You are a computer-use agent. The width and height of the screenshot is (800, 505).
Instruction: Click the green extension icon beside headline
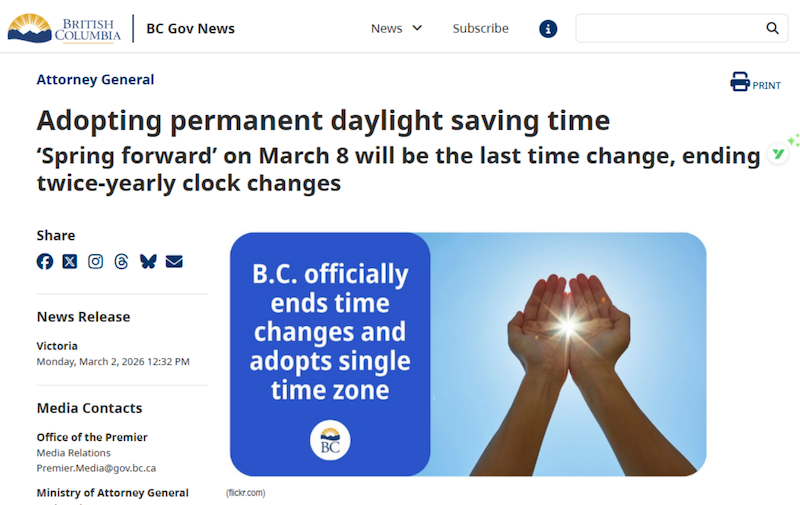tap(779, 154)
